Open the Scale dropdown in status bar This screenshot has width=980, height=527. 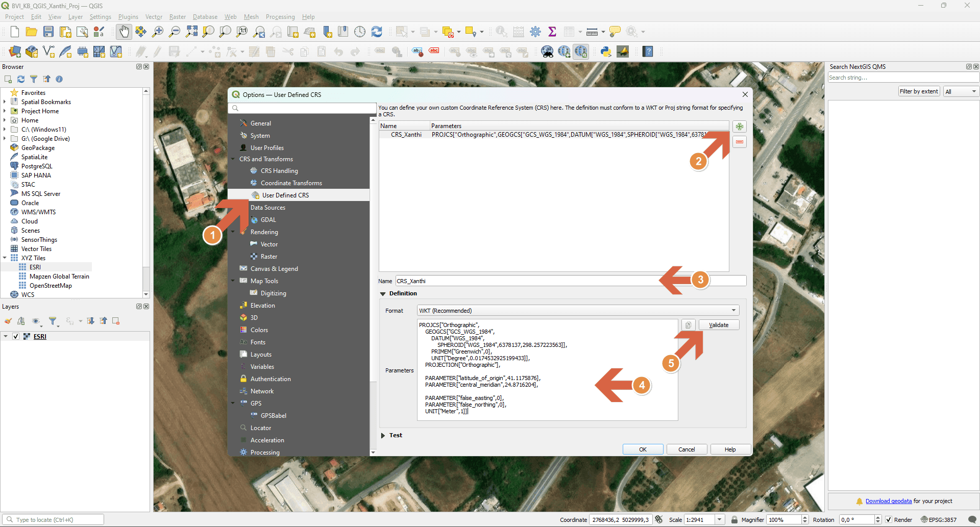click(x=720, y=520)
